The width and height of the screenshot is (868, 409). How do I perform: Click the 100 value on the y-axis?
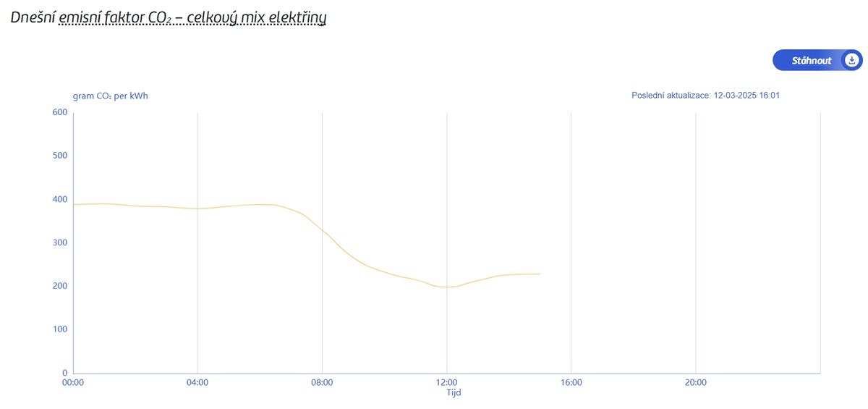[60, 329]
